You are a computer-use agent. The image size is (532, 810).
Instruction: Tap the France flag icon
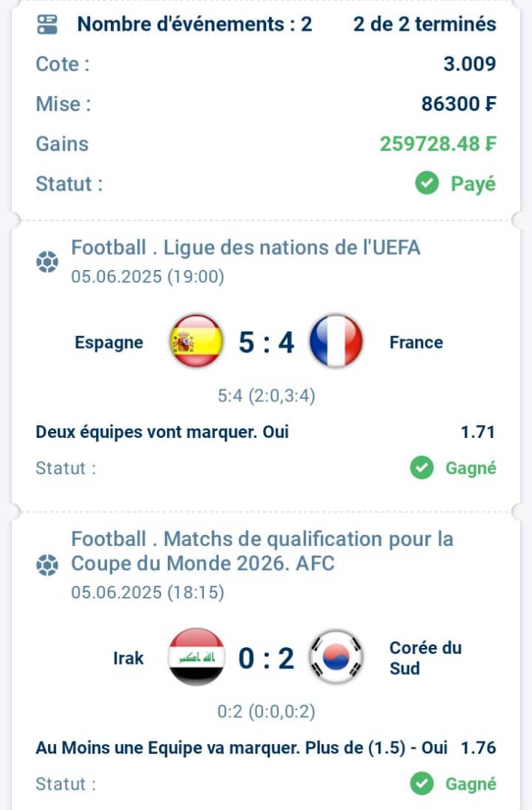pyautogui.click(x=336, y=341)
